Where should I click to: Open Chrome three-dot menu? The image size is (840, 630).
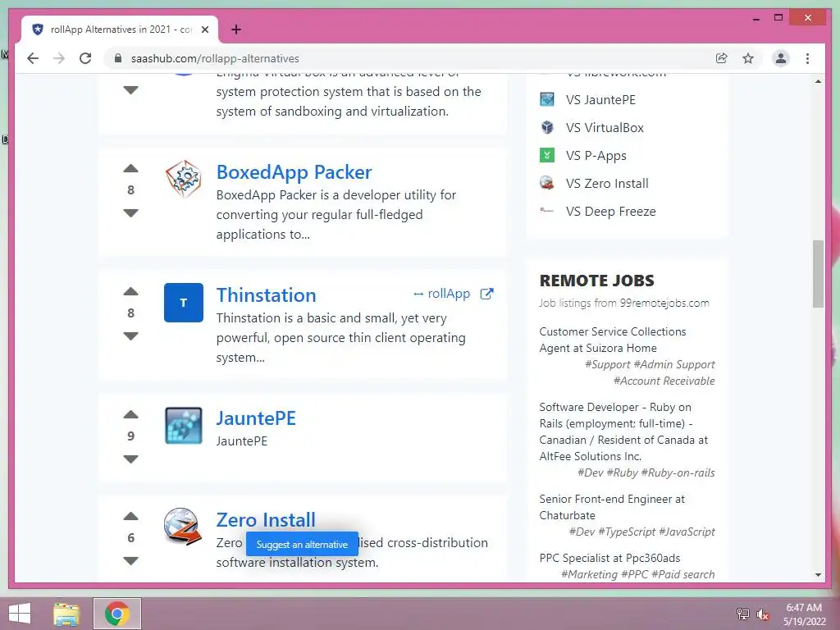click(x=807, y=58)
